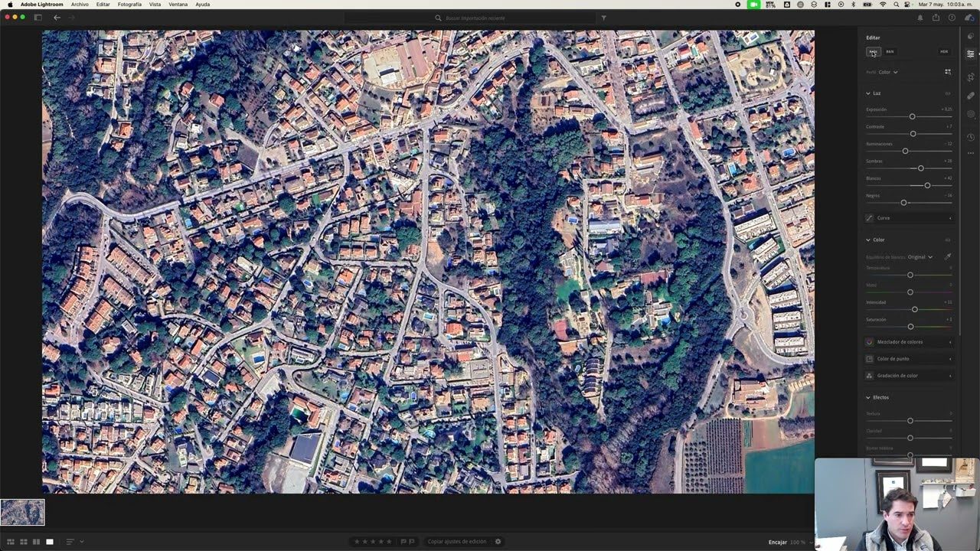Click the Encajar fit button
Image resolution: width=980 pixels, height=551 pixels.
pos(778,542)
